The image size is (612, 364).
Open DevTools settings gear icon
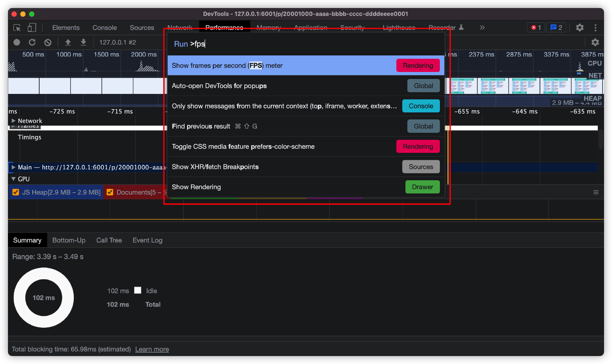tap(579, 28)
